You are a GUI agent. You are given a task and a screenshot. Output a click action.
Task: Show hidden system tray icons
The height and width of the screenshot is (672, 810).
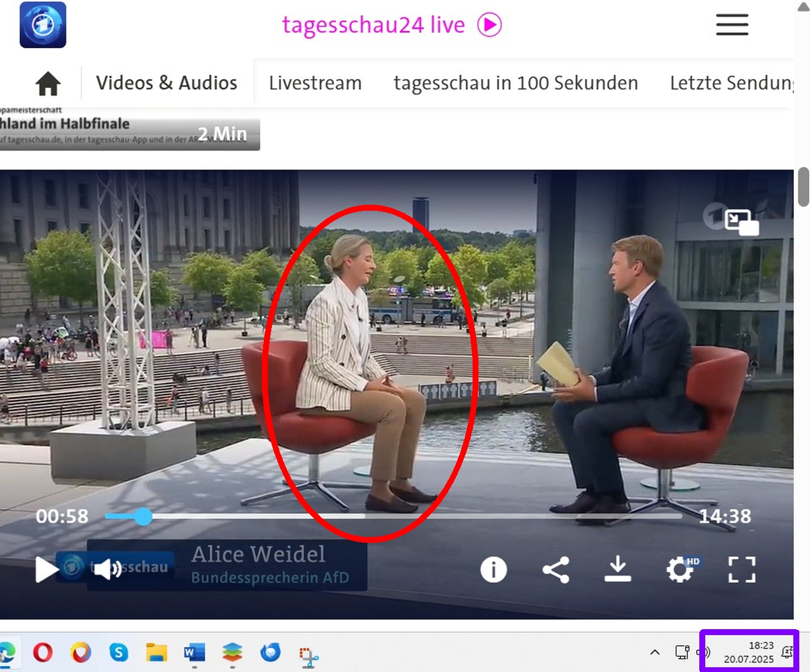tap(655, 652)
